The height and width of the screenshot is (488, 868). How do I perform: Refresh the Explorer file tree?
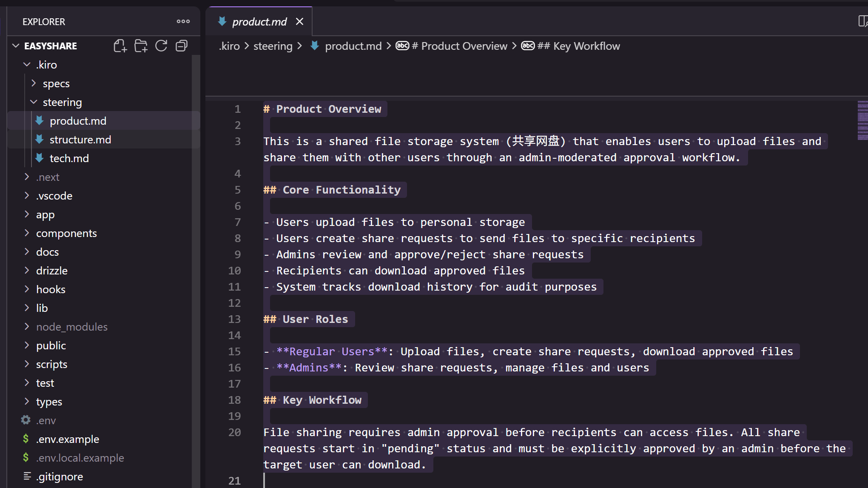click(x=161, y=46)
